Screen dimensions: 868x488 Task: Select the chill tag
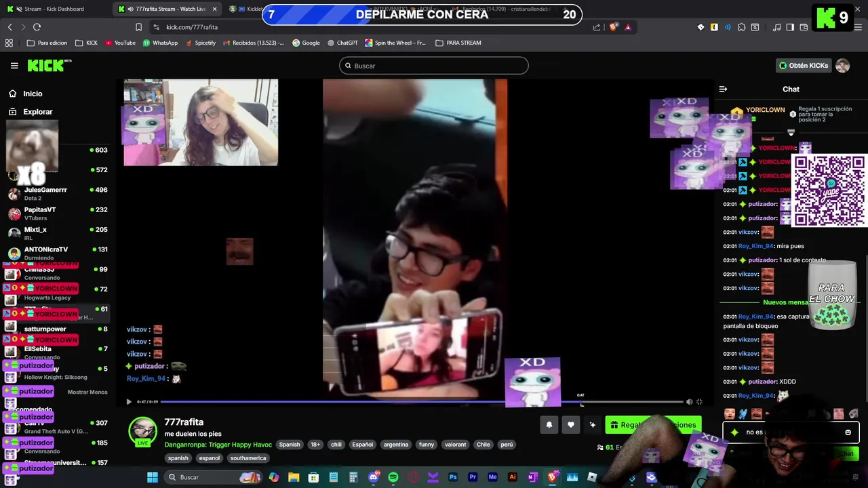336,445
